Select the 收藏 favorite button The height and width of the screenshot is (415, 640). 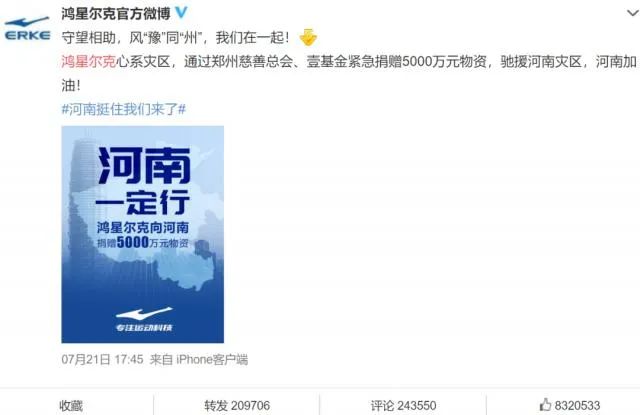click(x=71, y=406)
